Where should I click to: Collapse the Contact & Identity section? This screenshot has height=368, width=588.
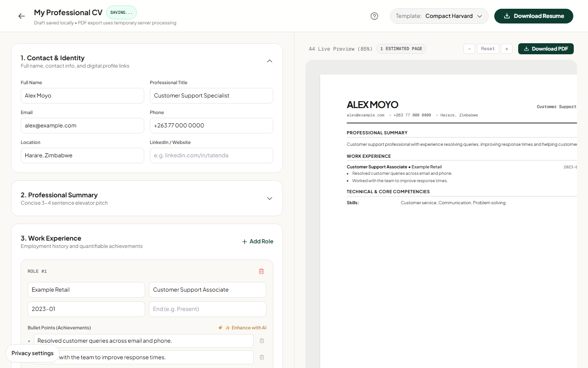tap(270, 61)
